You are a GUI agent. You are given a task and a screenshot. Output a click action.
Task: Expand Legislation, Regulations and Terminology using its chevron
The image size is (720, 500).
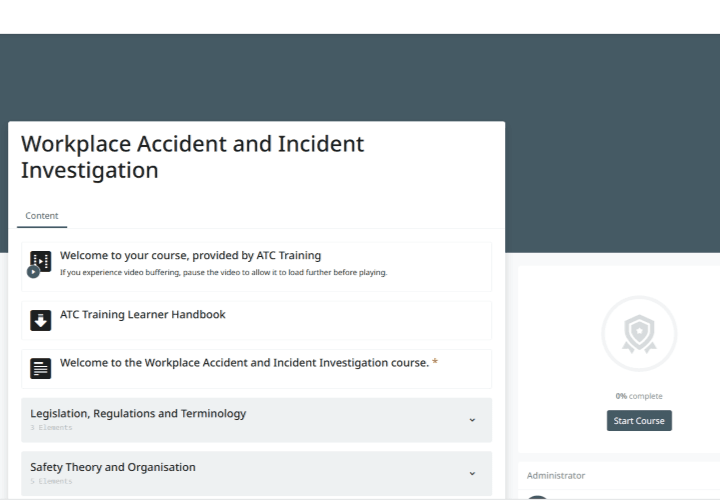(472, 420)
